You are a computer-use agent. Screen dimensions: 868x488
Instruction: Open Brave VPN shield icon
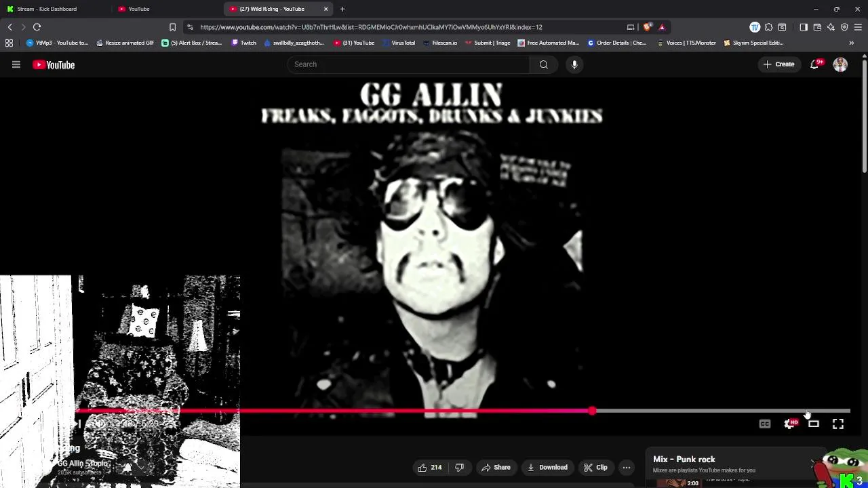coord(844,27)
